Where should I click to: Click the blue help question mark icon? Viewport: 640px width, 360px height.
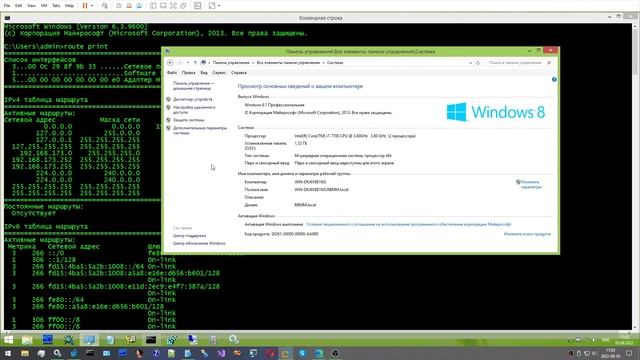554,80
